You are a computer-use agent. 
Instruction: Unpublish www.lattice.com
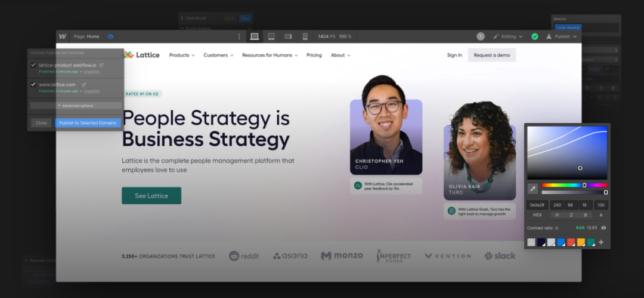coord(92,91)
